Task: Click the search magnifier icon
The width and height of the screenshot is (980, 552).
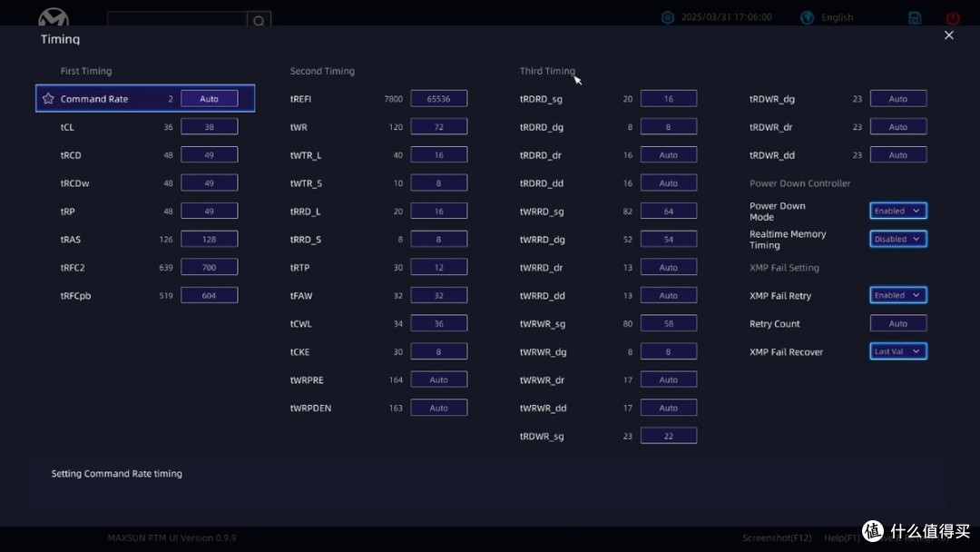Action: click(259, 21)
